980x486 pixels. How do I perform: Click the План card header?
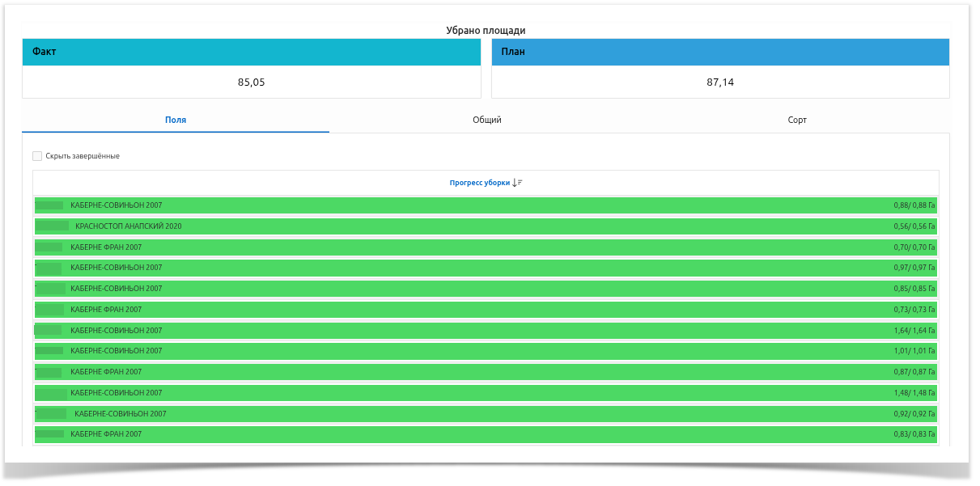pyautogui.click(x=720, y=52)
